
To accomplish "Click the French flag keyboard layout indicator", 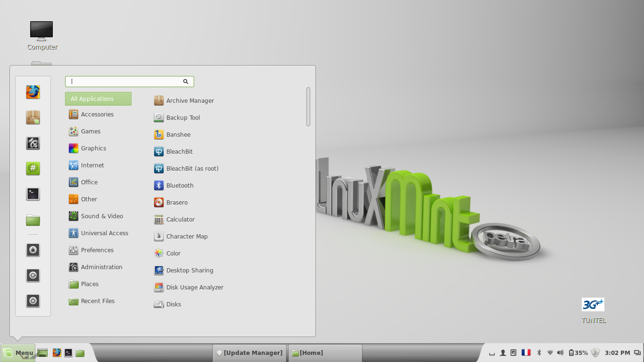I will pos(526,353).
